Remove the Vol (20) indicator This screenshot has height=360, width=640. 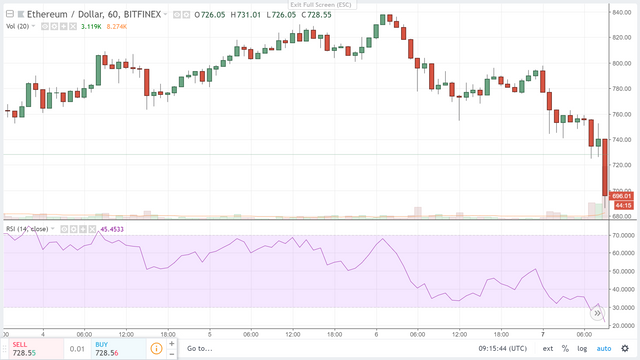coord(73,27)
